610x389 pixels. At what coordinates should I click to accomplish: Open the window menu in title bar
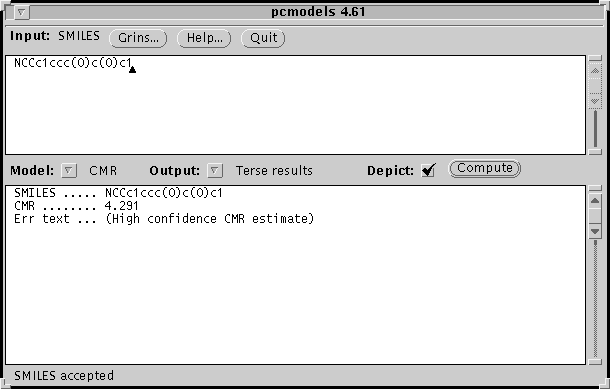pos(21,12)
